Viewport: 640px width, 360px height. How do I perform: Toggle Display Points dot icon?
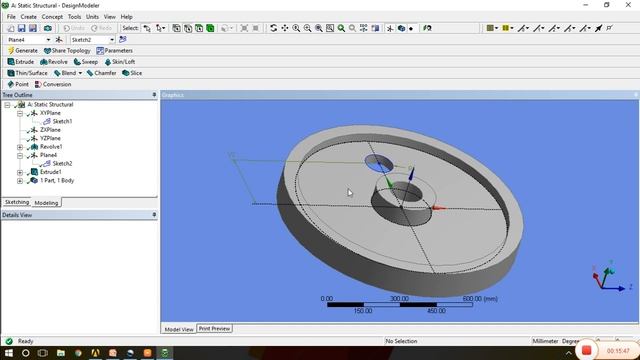[411, 28]
